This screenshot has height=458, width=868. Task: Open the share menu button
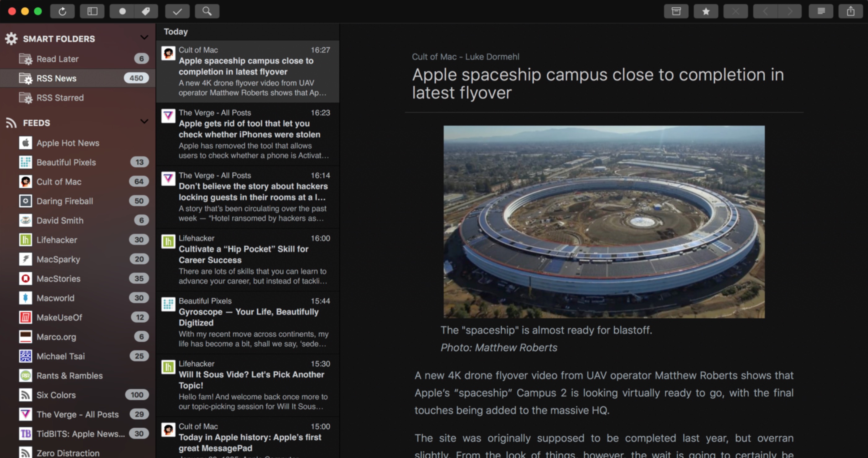pyautogui.click(x=850, y=11)
